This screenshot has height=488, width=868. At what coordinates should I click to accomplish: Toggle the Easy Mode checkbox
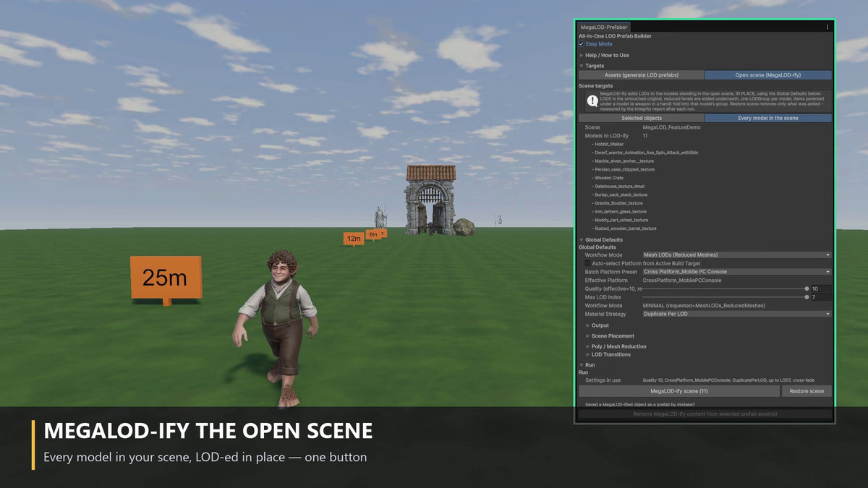click(x=582, y=44)
